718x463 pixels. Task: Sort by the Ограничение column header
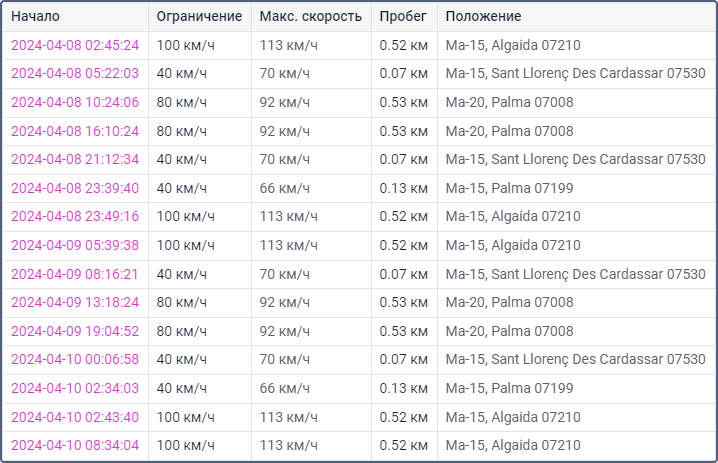click(x=199, y=17)
